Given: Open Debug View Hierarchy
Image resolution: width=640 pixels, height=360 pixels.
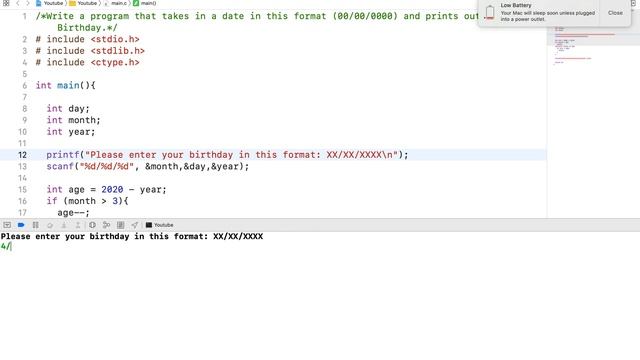Looking at the screenshot, I should [92, 225].
